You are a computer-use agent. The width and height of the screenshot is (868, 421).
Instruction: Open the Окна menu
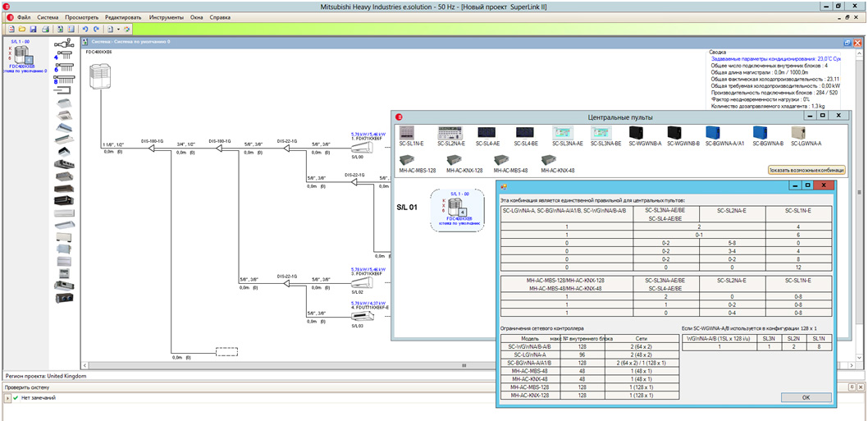197,17
